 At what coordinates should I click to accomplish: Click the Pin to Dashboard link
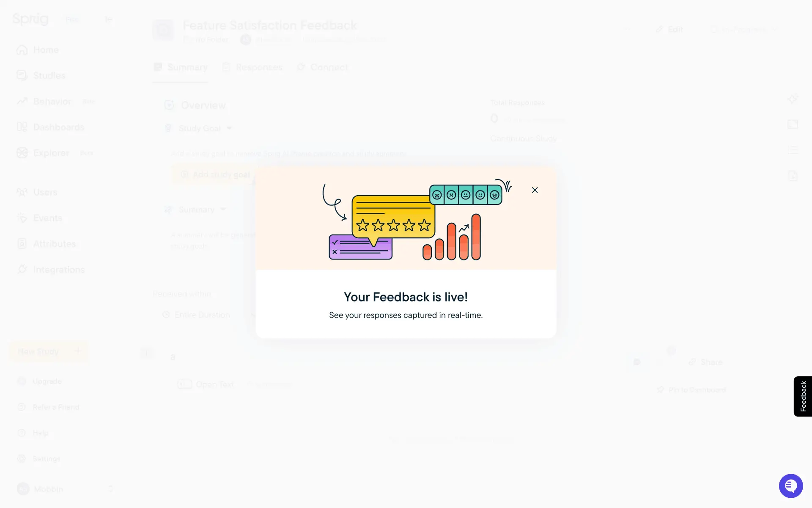pos(692,389)
